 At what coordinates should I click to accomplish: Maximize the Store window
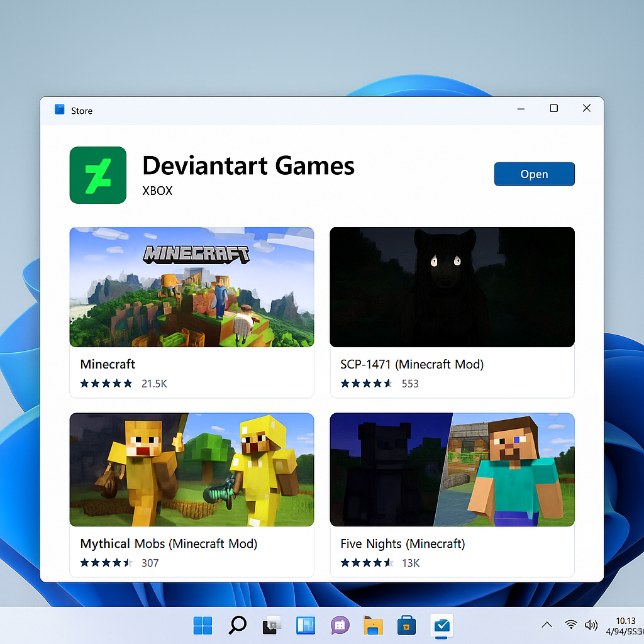tap(553, 108)
